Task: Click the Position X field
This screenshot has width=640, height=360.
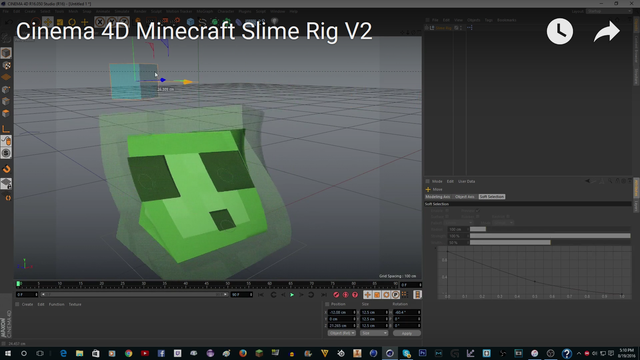Action: tap(342, 312)
